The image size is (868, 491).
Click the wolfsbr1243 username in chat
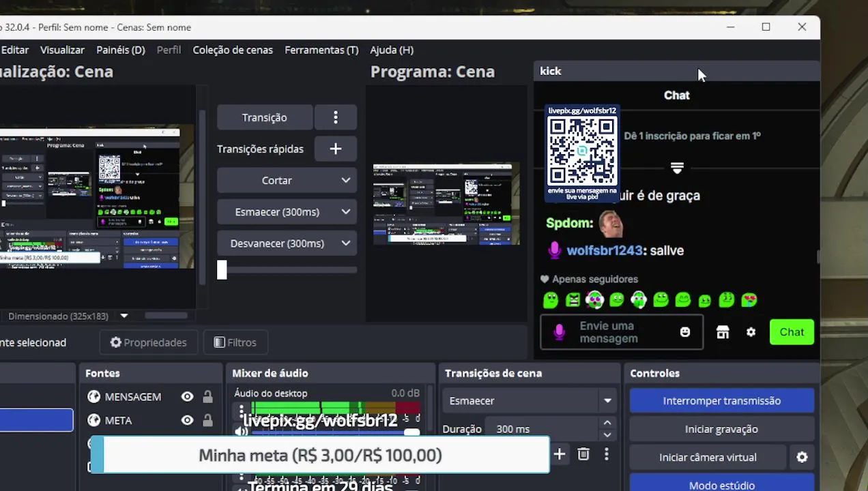click(x=604, y=250)
